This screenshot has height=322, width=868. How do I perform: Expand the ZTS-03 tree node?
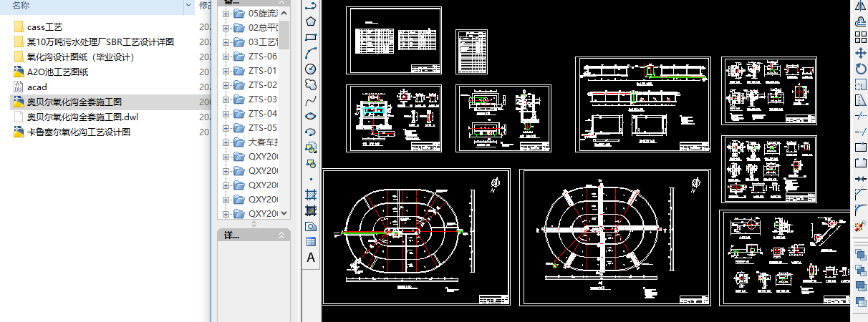tap(226, 99)
